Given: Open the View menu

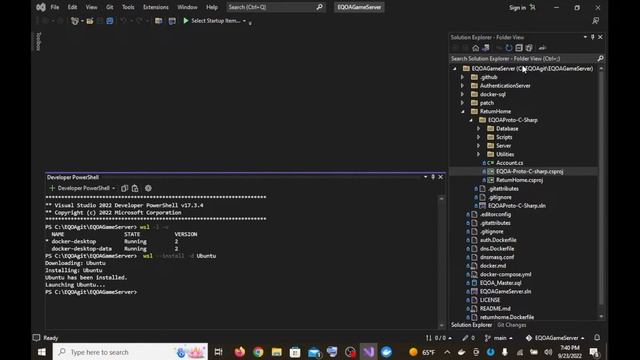Looking at the screenshot, I should (x=91, y=7).
